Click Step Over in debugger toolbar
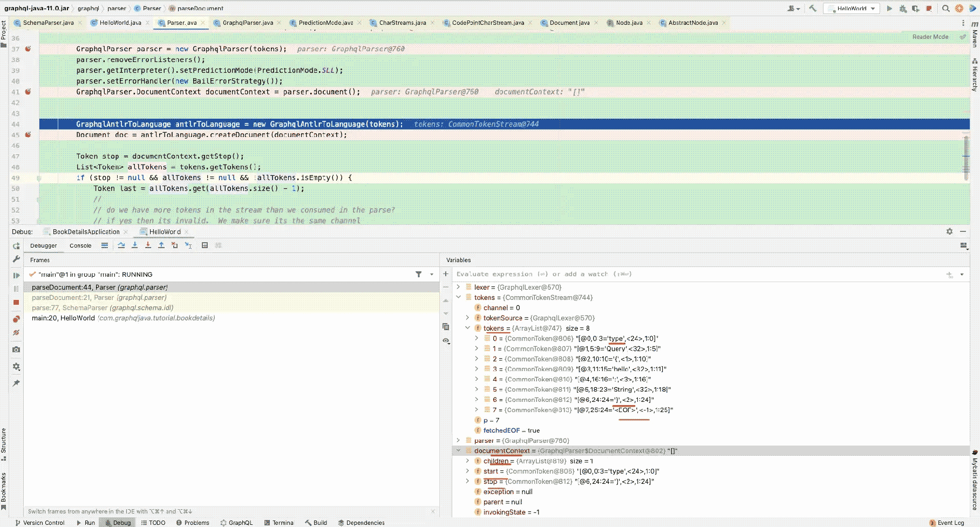 click(x=121, y=245)
